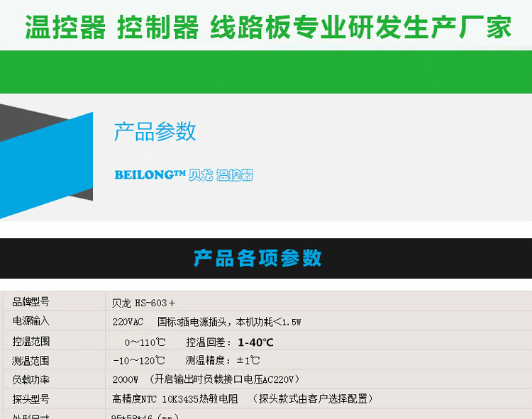Click the 220VAC value
The width and height of the screenshot is (532, 419).
(x=128, y=322)
